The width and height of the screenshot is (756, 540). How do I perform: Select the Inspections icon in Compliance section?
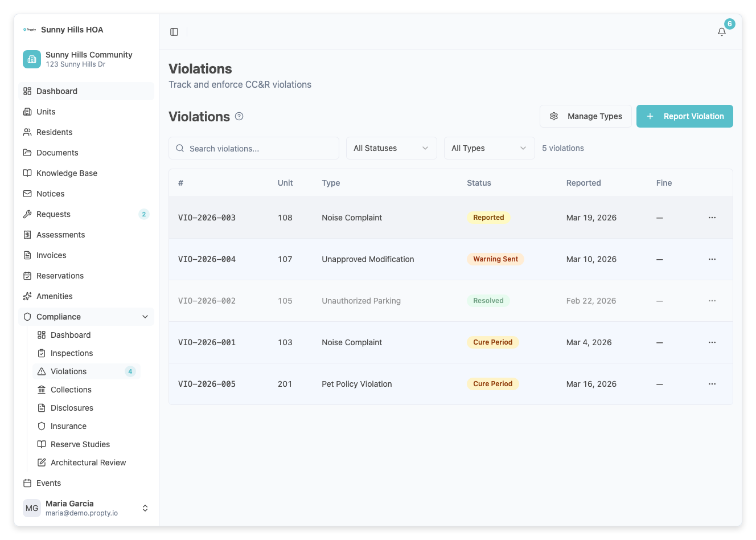click(41, 353)
